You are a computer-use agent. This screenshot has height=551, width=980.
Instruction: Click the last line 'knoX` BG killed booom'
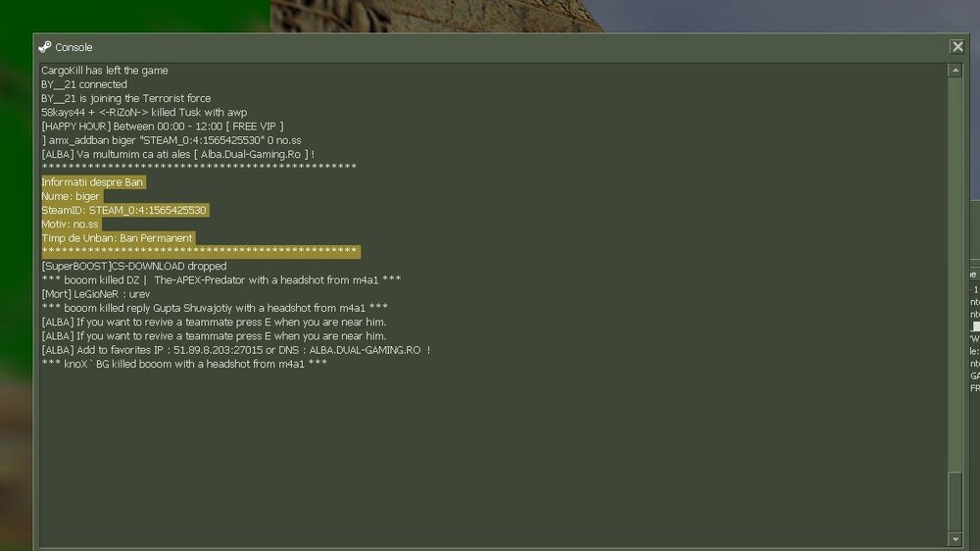tap(184, 364)
